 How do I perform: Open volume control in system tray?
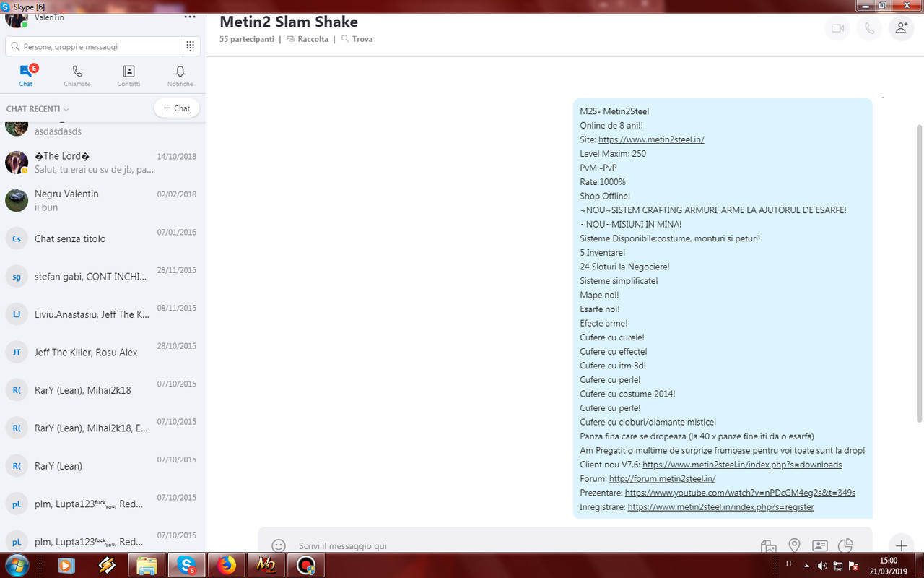(x=822, y=565)
